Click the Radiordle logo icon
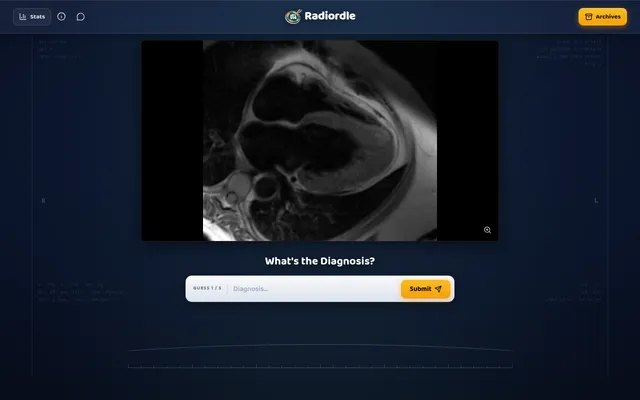Viewport: 640px width, 400px height. (x=293, y=17)
